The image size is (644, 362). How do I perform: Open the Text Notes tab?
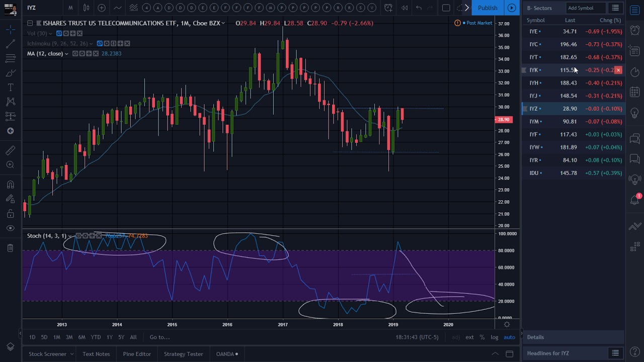pyautogui.click(x=96, y=354)
